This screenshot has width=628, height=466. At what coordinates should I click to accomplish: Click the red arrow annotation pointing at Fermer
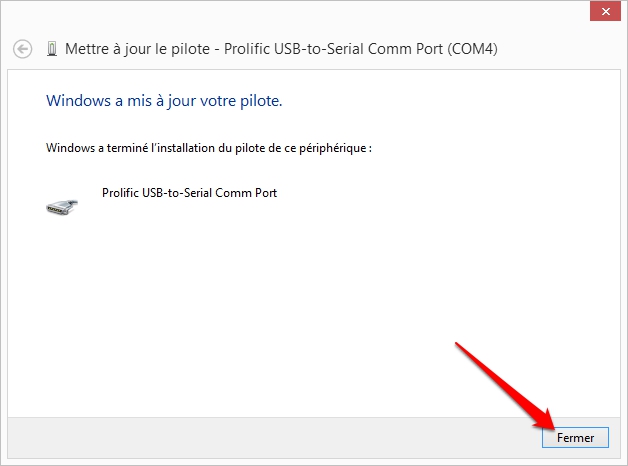pyautogui.click(x=505, y=386)
